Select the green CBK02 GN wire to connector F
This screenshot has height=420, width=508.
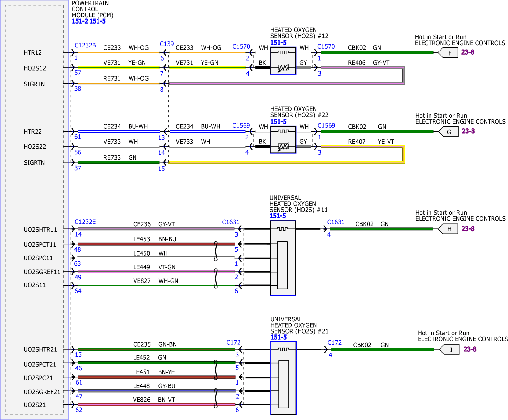377,52
